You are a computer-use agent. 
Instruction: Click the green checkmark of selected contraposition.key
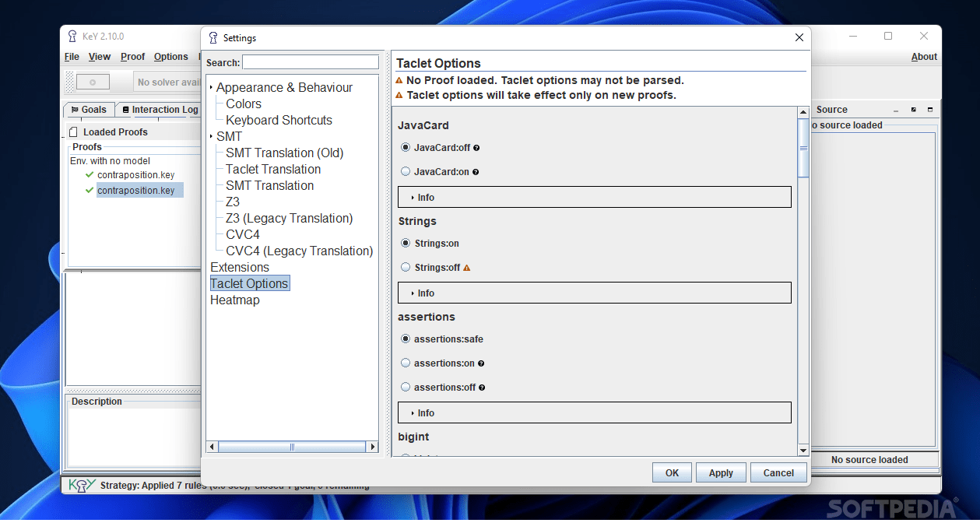(x=90, y=190)
